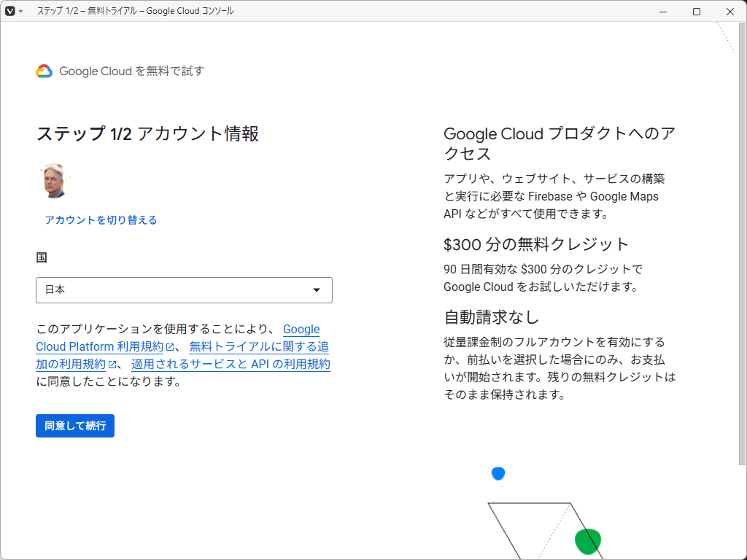Click the account profile photo
Image resolution: width=747 pixels, height=560 pixels.
point(55,181)
